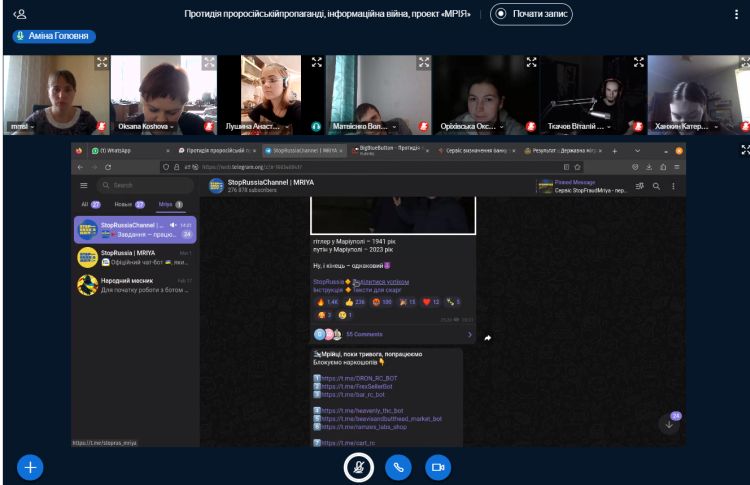This screenshot has width=750, height=485.
Task: Toggle the share webcam button
Action: [x=435, y=466]
